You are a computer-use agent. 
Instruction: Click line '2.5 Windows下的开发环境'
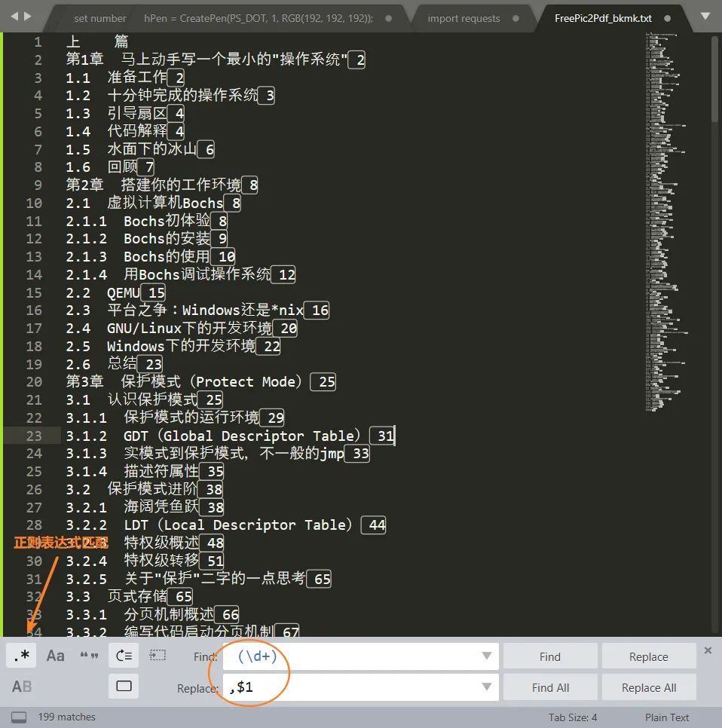tap(173, 347)
